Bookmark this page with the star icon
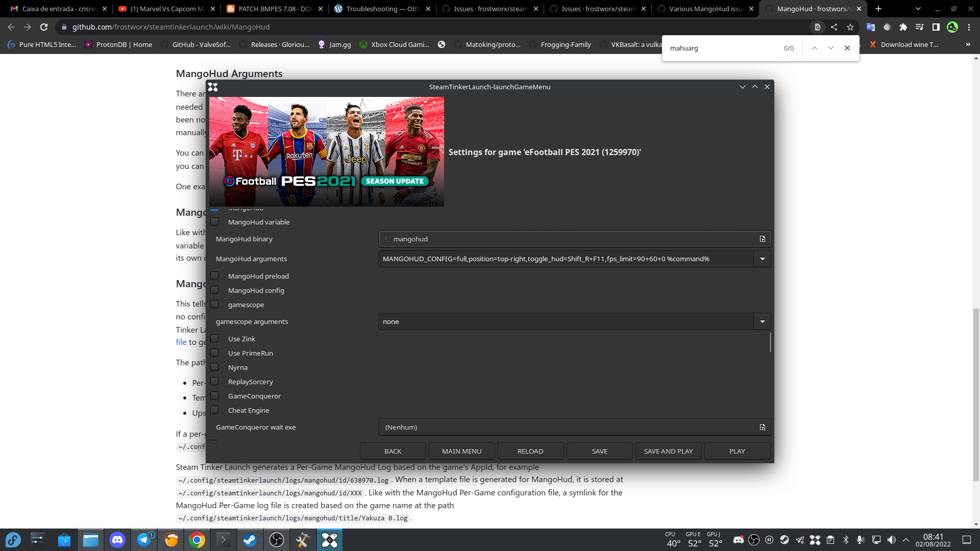The width and height of the screenshot is (980, 551). (x=850, y=27)
